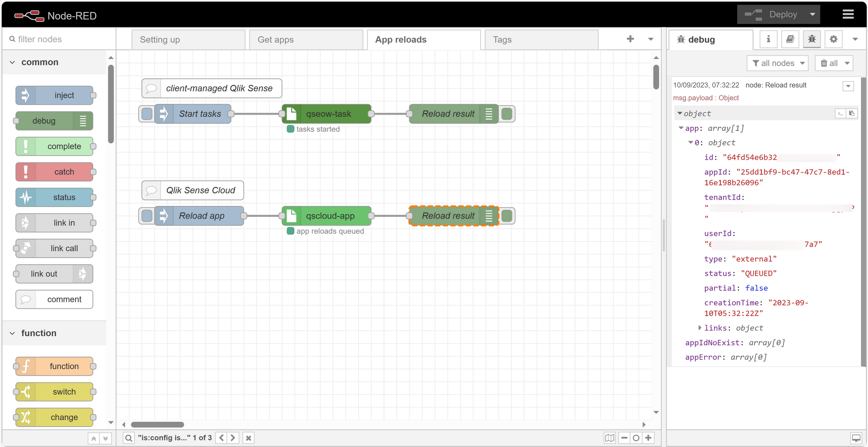Open the workspace search magnifier
868x447 pixels.
pos(129,438)
